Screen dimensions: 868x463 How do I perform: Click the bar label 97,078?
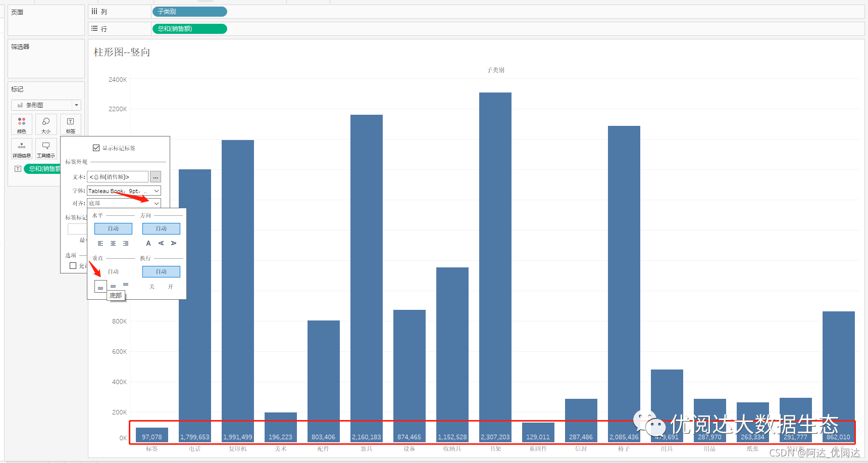(x=152, y=437)
